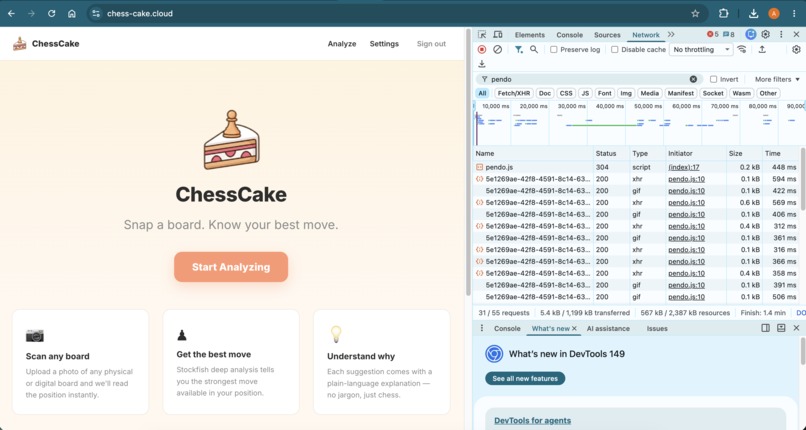The width and height of the screenshot is (806, 430).
Task: Open the AI assistance drawer tab
Action: tap(608, 328)
